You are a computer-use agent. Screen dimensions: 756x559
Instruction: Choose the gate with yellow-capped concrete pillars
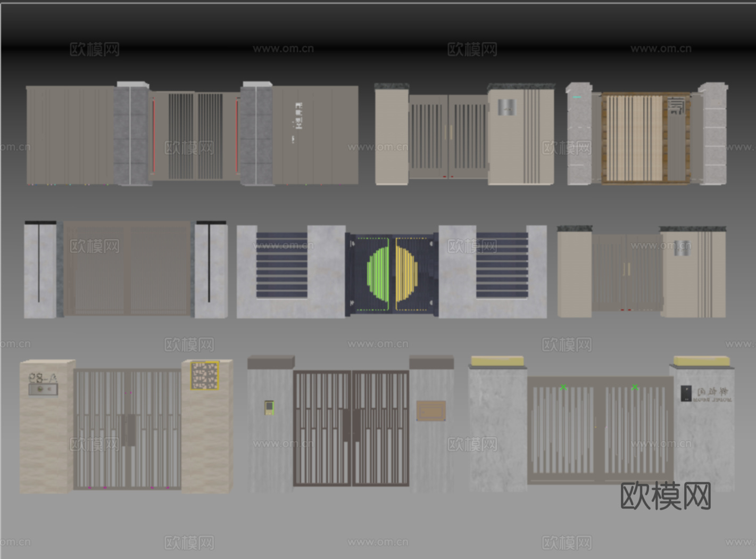click(601, 423)
